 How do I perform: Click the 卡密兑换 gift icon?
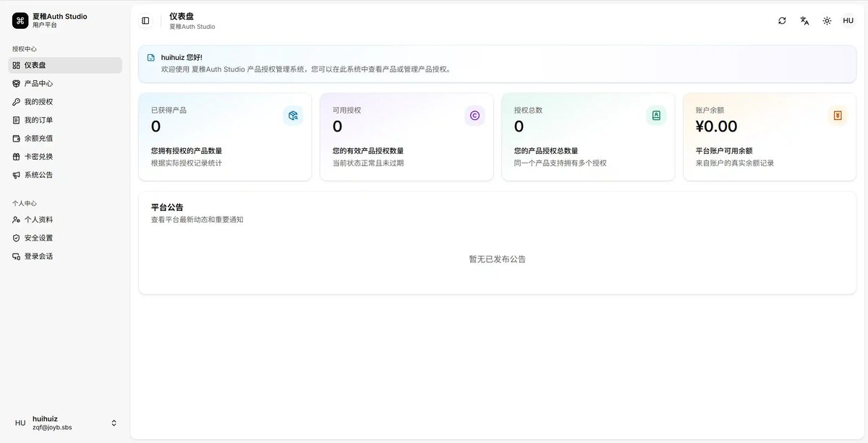17,157
